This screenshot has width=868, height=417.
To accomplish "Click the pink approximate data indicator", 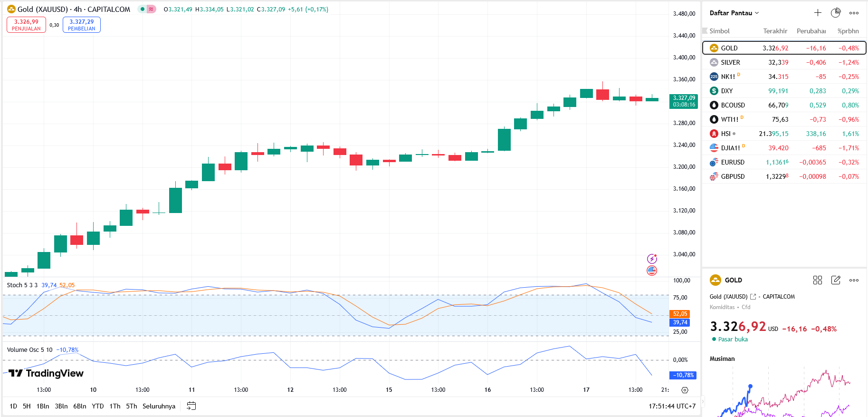I will (151, 9).
